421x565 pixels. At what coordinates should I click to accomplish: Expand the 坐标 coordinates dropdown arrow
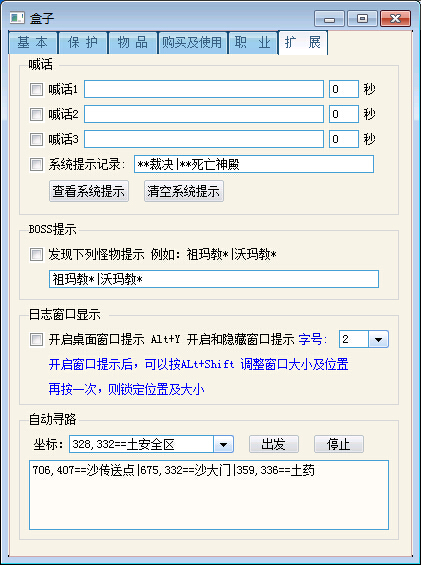tap(223, 444)
